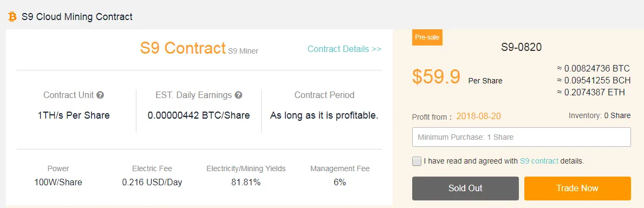
Task: Open the EST. Daily Earnings help icon
Action: pyautogui.click(x=238, y=95)
